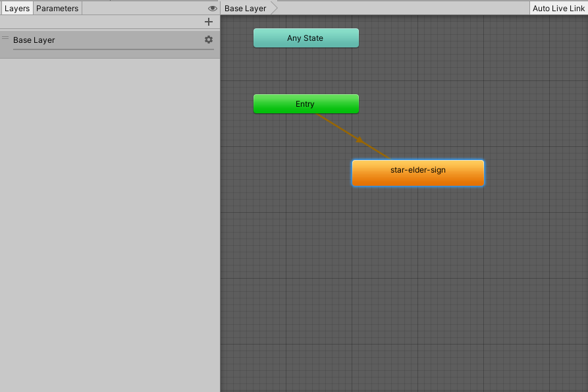The image size is (588, 392).
Task: Toggle Auto Live Link button
Action: [x=558, y=9]
